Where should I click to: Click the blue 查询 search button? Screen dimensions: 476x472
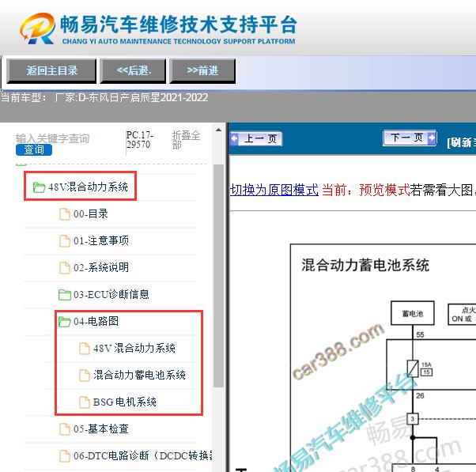(x=34, y=149)
